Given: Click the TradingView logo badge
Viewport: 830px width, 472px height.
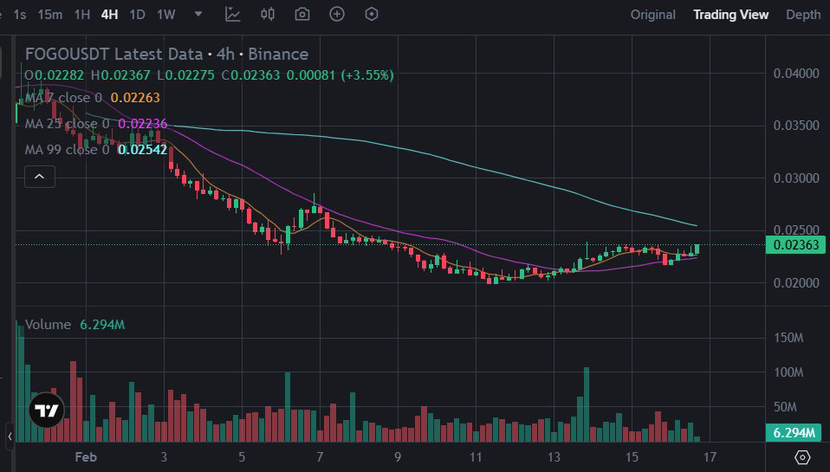Looking at the screenshot, I should [x=45, y=410].
